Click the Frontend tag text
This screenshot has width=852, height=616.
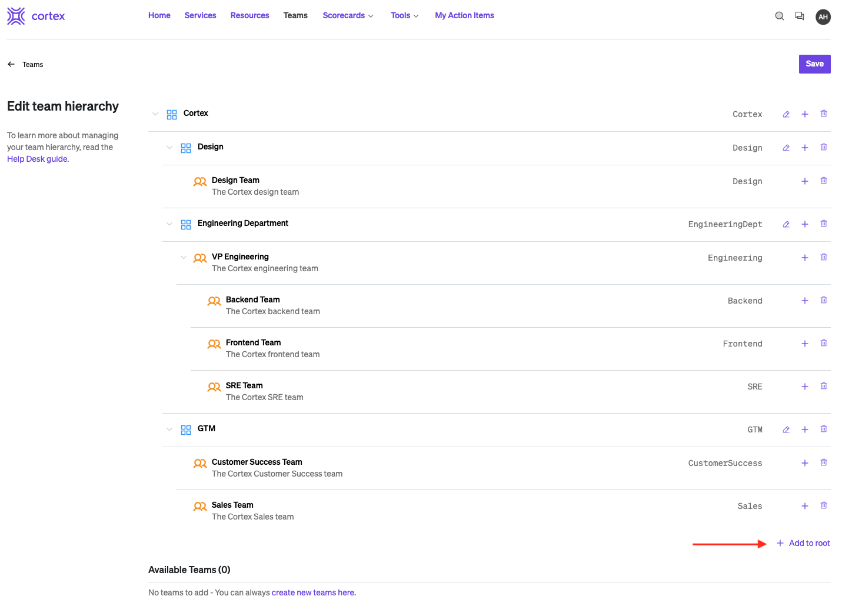click(743, 344)
